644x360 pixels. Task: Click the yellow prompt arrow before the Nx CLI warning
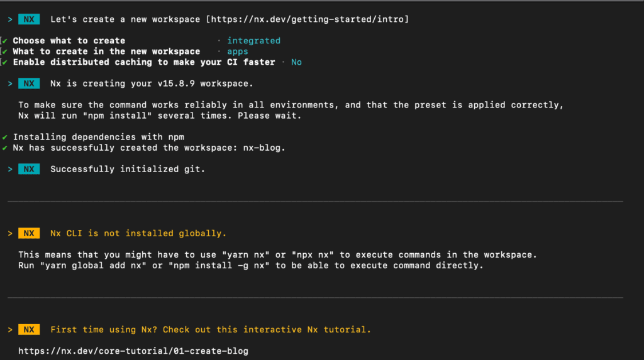click(x=10, y=233)
